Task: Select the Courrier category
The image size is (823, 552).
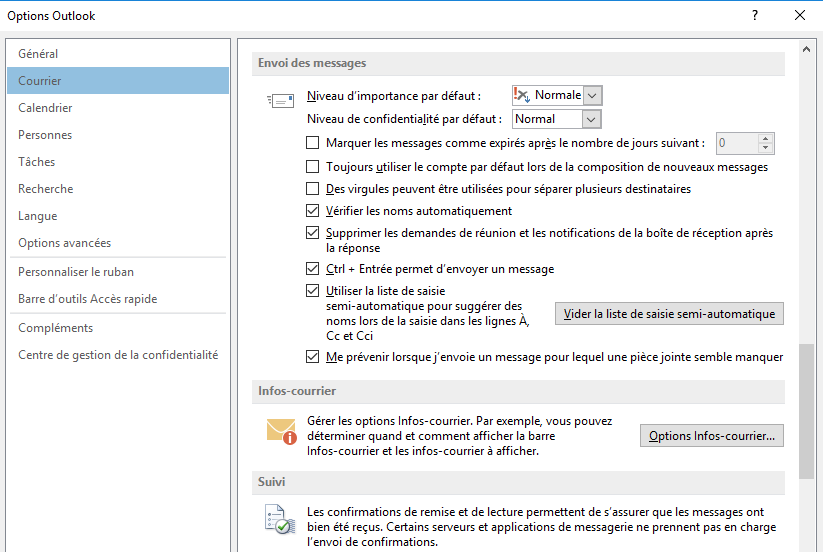Action: [118, 81]
